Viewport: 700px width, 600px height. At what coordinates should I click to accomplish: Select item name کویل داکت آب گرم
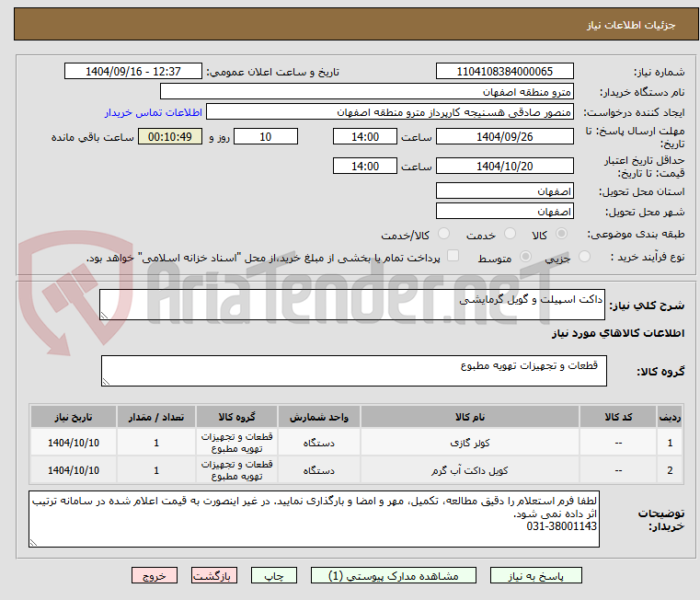click(470, 470)
